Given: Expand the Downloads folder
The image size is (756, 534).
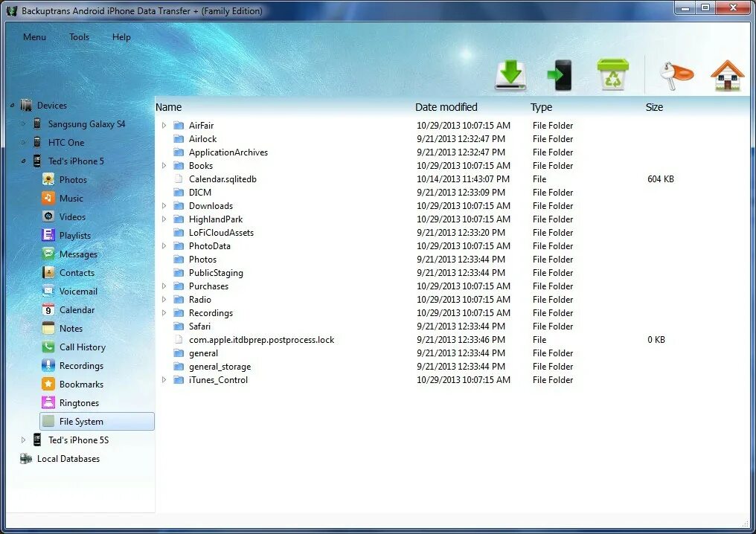Looking at the screenshot, I should point(164,206).
